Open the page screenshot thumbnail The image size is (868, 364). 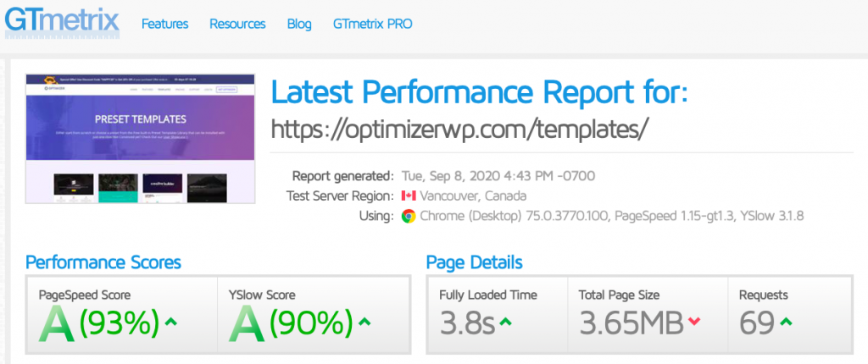click(140, 139)
